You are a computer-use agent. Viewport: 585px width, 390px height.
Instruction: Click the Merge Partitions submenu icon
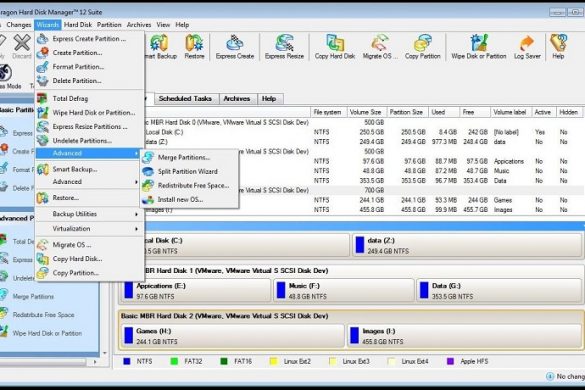pos(148,157)
